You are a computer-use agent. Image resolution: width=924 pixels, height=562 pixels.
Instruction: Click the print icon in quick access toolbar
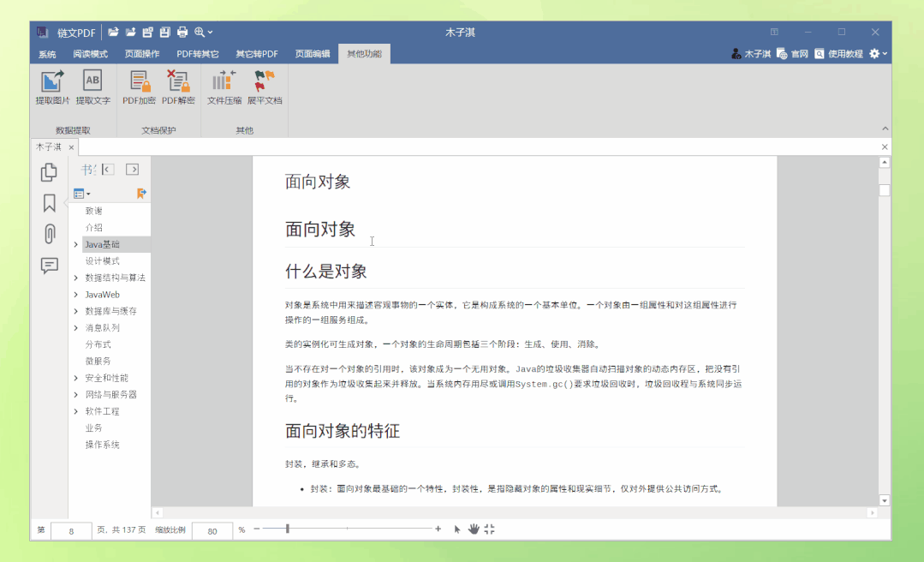181,32
